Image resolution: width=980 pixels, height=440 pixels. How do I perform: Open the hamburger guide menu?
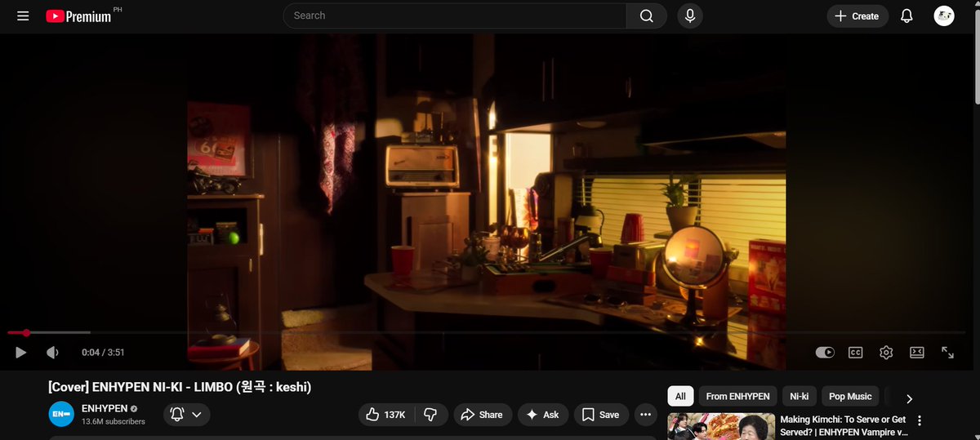[23, 16]
